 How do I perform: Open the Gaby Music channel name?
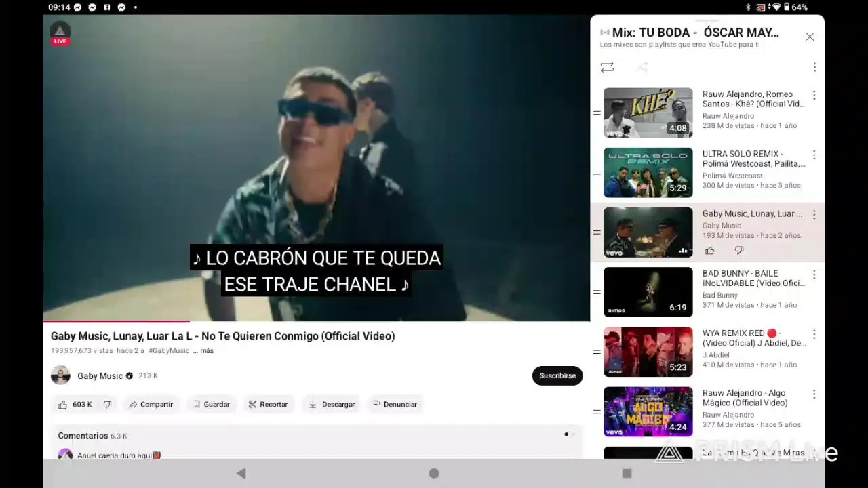[100, 375]
